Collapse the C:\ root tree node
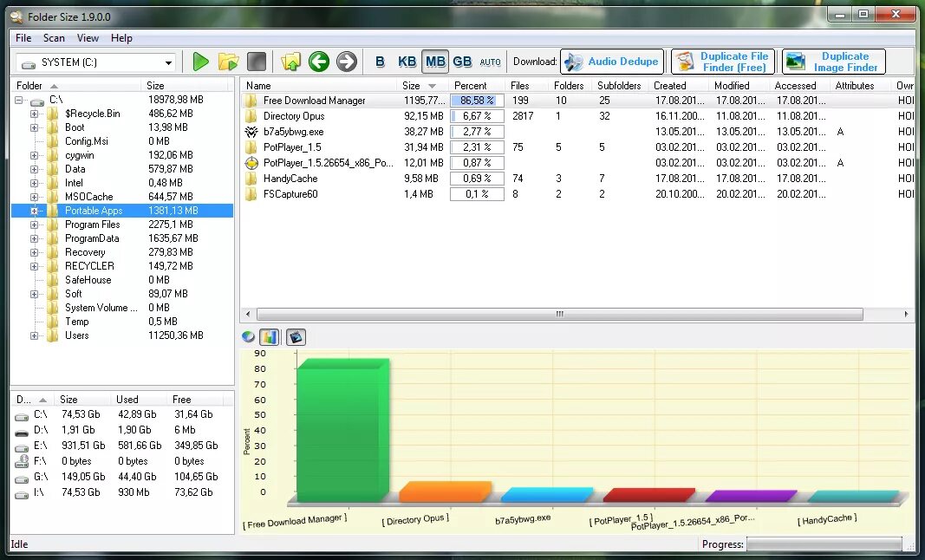This screenshot has width=925, height=560. click(19, 100)
